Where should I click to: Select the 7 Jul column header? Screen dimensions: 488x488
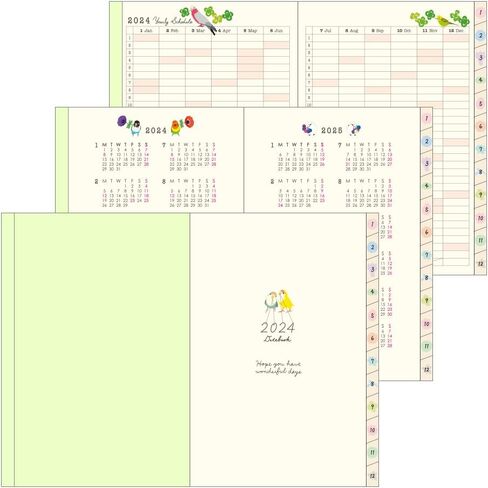click(x=325, y=30)
